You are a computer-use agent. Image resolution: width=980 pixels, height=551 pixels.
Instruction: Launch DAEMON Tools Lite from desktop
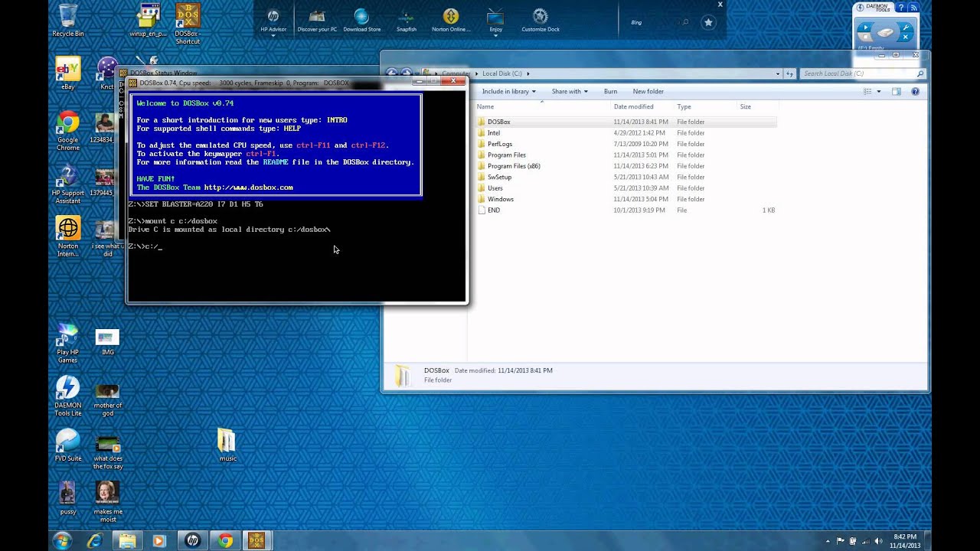(67, 396)
